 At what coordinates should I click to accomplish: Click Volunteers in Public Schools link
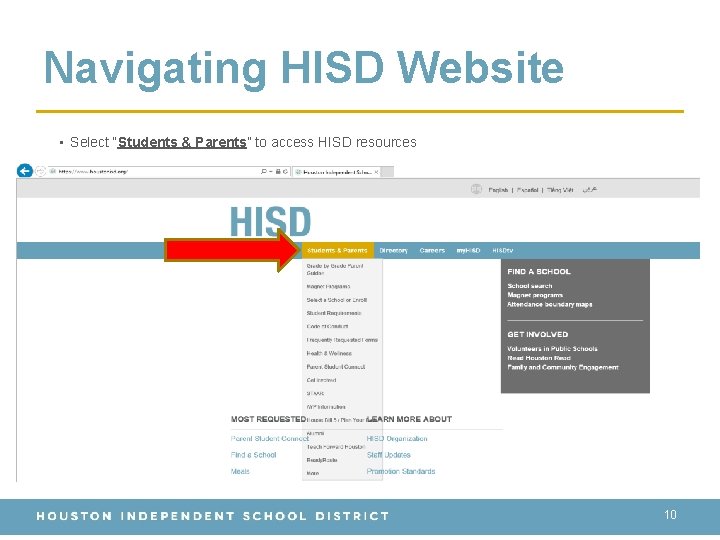552,349
